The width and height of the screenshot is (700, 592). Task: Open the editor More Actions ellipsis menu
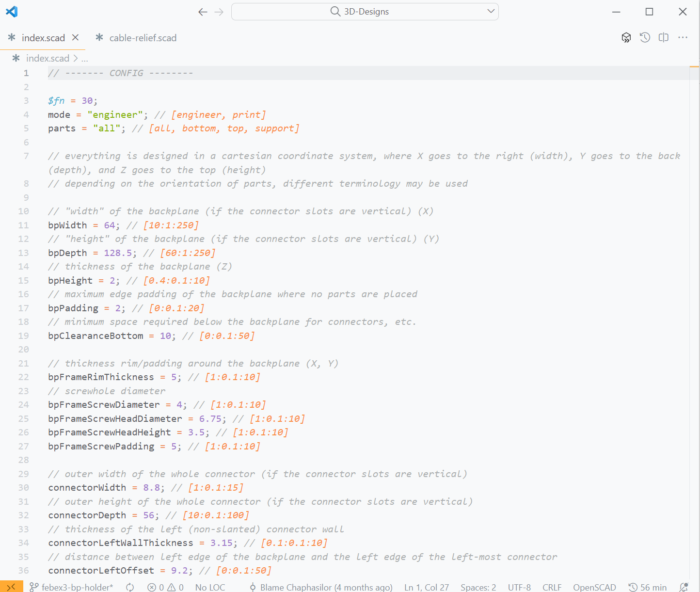[x=683, y=38]
